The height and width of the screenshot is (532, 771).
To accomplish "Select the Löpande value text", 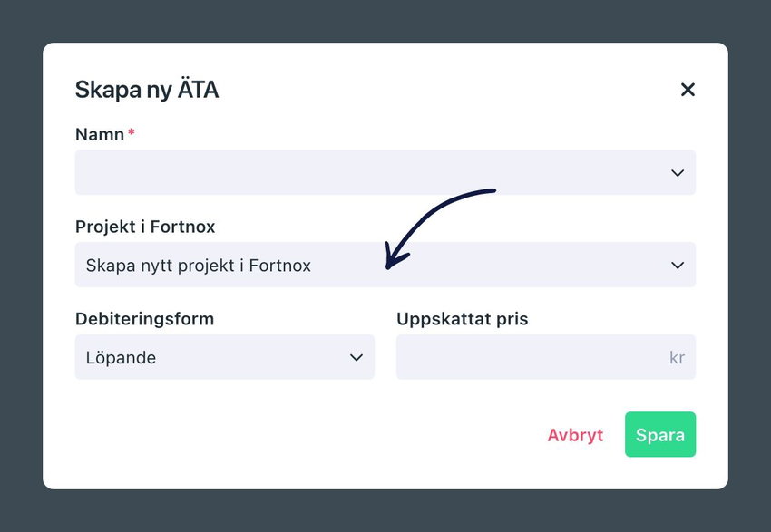I will tap(121, 358).
